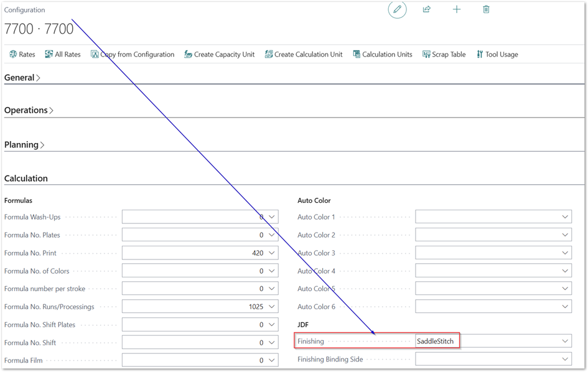Open Auto Color 1 dropdown
The image size is (588, 372).
tap(565, 217)
